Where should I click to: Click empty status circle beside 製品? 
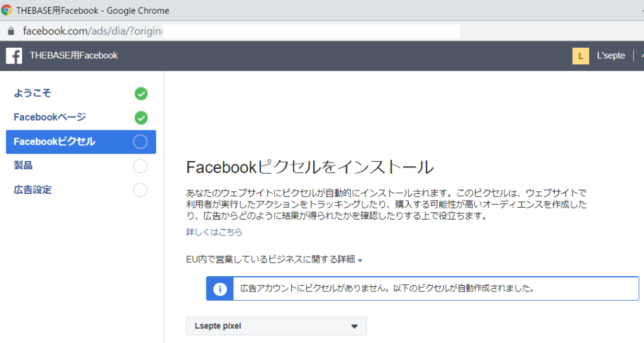tap(140, 166)
